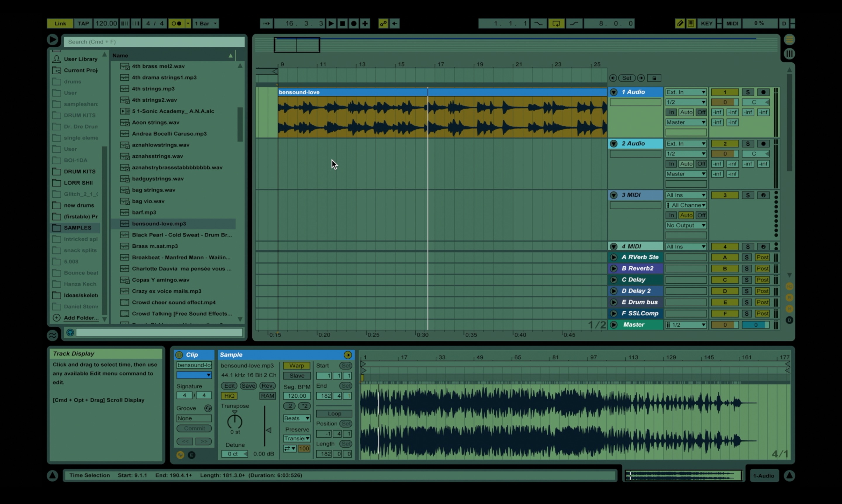Activate the Draw Mode pencil icon

tap(680, 23)
